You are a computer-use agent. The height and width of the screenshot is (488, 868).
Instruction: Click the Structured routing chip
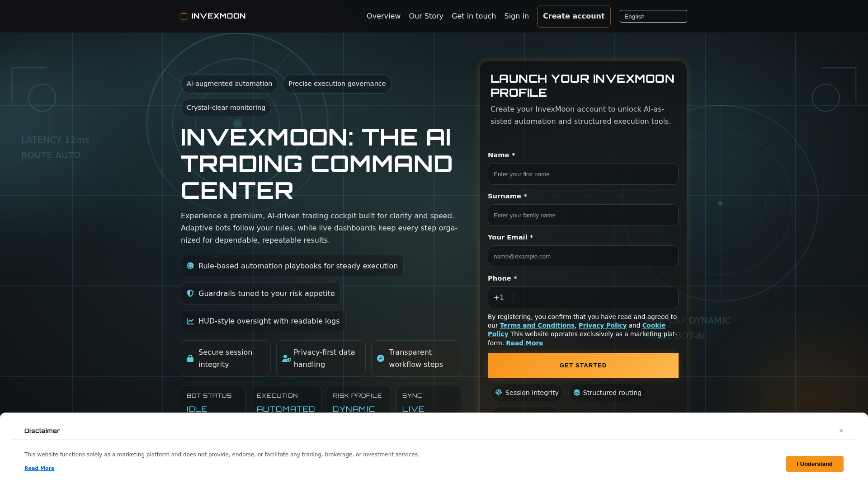click(x=607, y=393)
